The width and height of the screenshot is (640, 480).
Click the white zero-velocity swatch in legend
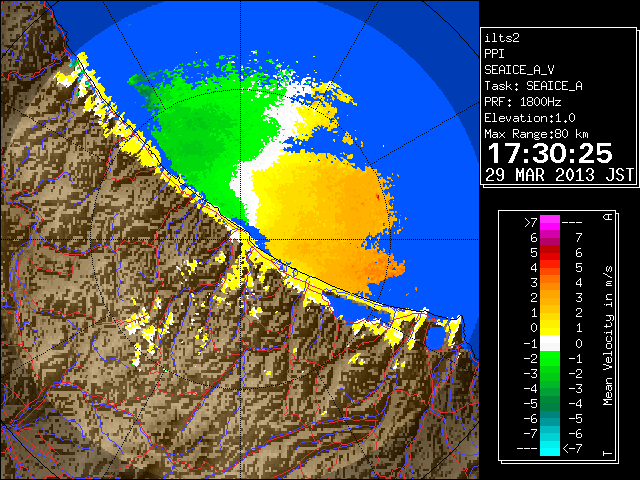550,343
